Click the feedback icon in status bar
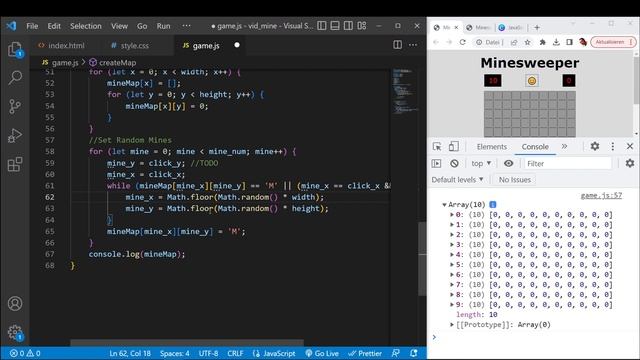This screenshot has width=640, height=360. [x=396, y=353]
